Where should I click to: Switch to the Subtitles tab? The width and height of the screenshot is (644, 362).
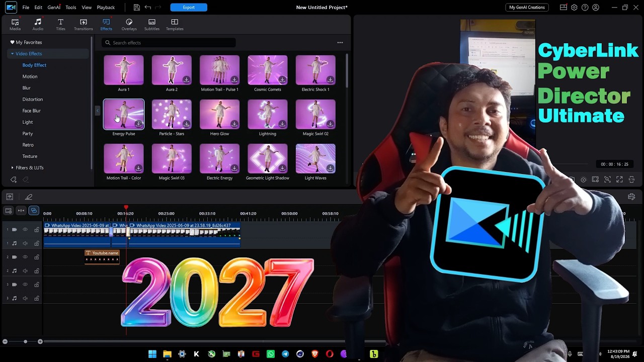[x=152, y=25]
